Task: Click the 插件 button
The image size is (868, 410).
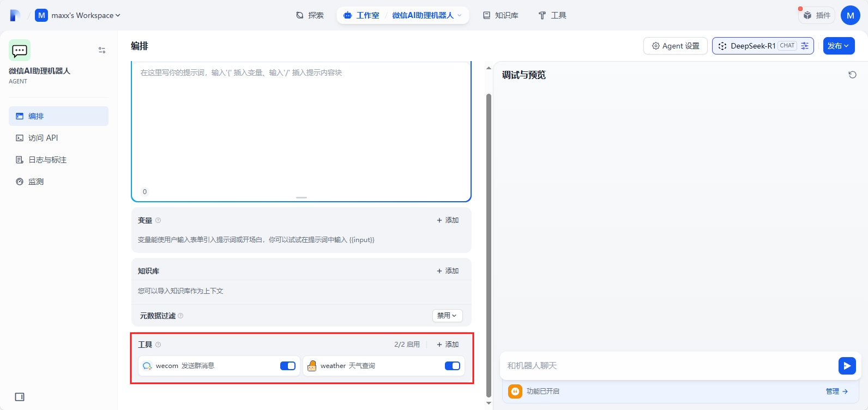Action: point(817,15)
